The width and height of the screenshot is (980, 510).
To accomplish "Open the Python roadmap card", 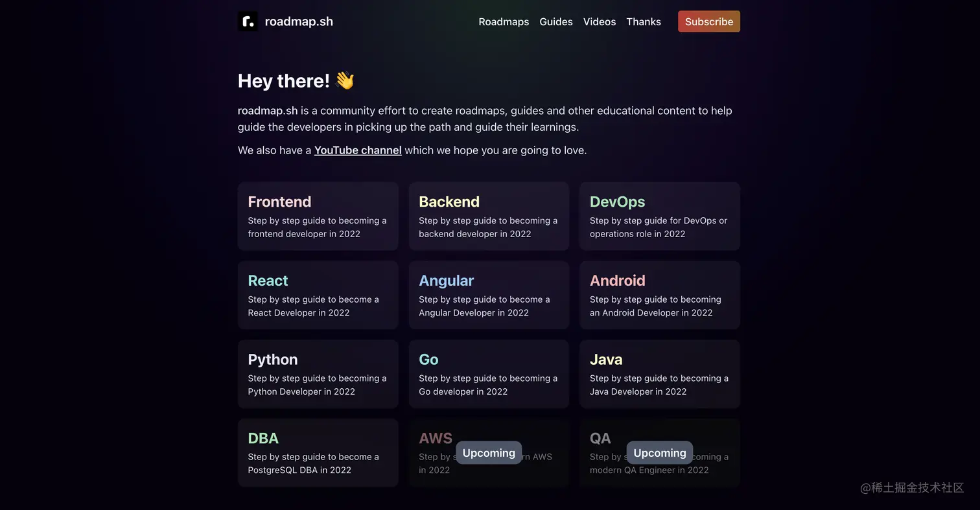I will 318,374.
